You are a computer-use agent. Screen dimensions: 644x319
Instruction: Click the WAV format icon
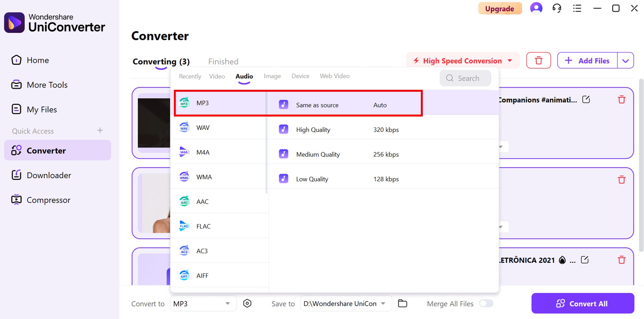click(x=184, y=127)
